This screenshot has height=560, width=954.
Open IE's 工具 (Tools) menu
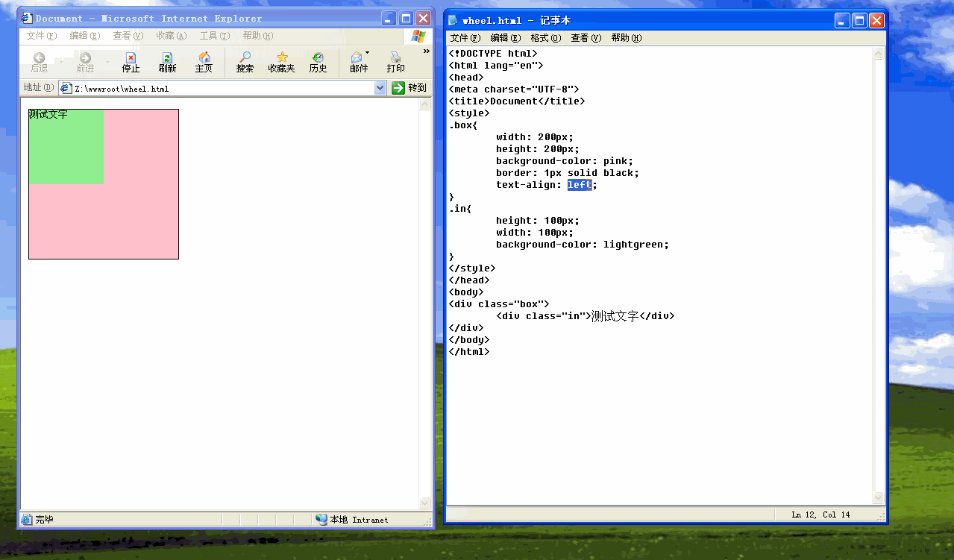pyautogui.click(x=214, y=36)
